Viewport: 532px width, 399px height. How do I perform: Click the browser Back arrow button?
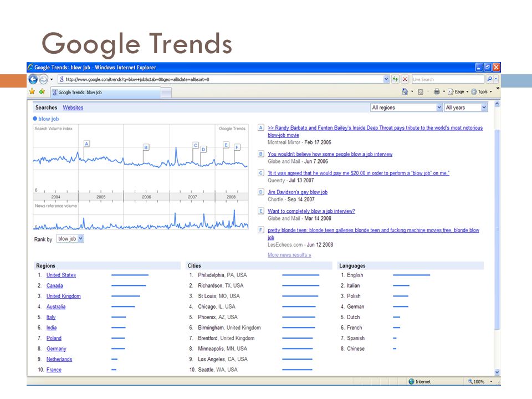coord(33,79)
